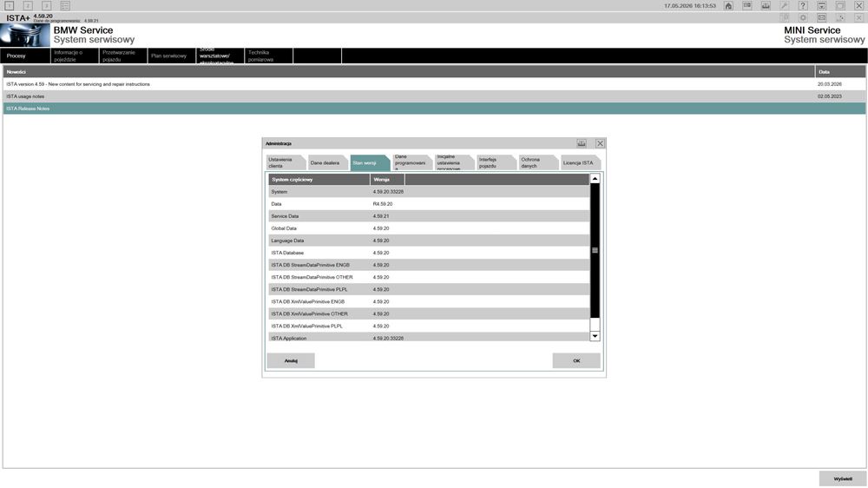Open the vehicle identification icon next to home
Viewport: 868px width, 488px height.
pos(747,5)
